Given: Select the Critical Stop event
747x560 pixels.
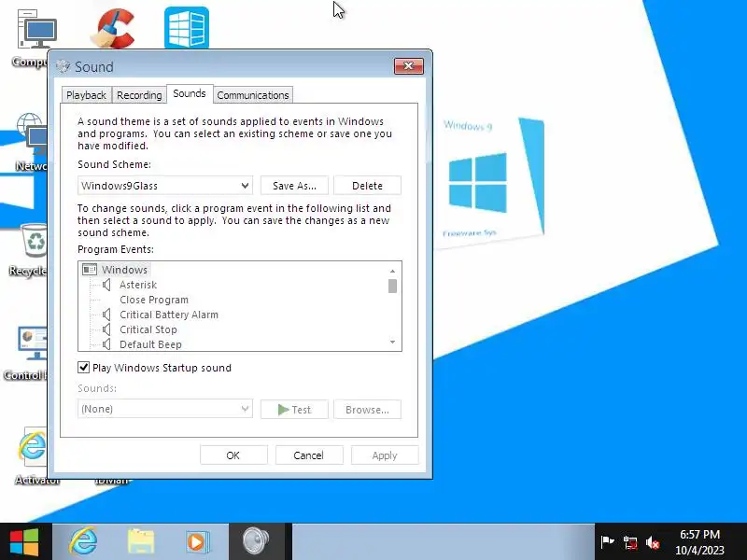Looking at the screenshot, I should pos(148,329).
